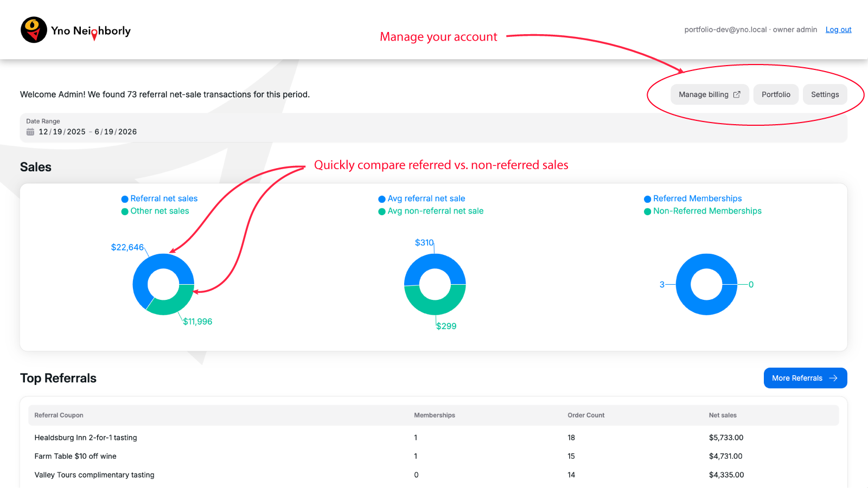Set the end date 6/19/2026
The width and height of the screenshot is (868, 488).
pyautogui.click(x=116, y=132)
